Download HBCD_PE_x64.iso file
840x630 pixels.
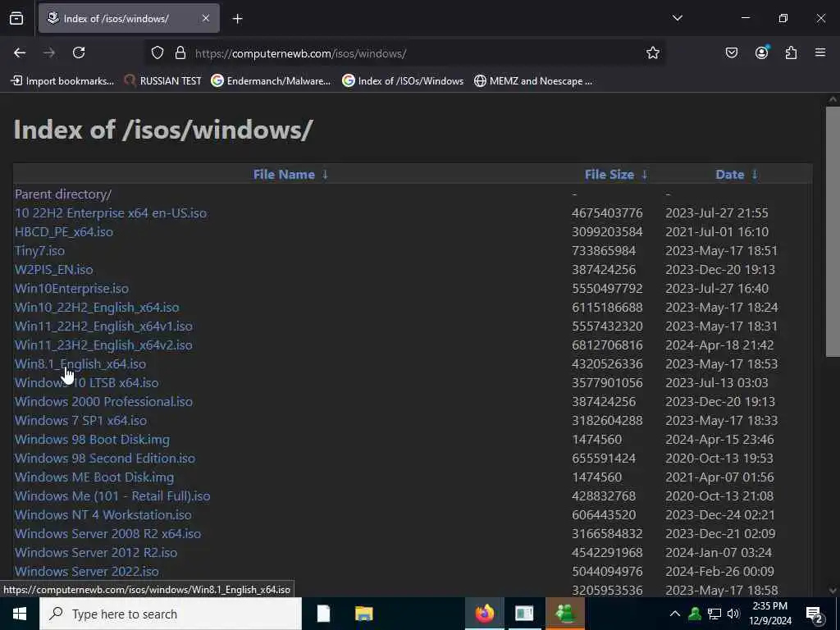coord(64,231)
